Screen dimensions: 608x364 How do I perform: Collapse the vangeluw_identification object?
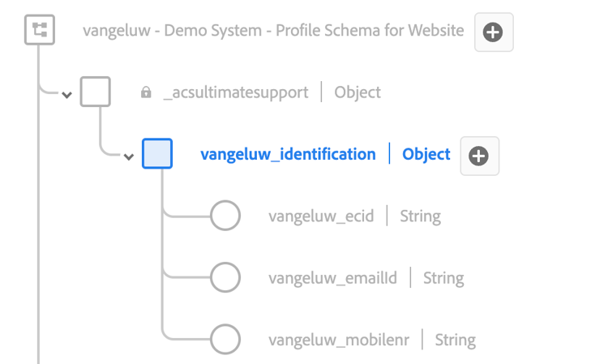point(128,156)
